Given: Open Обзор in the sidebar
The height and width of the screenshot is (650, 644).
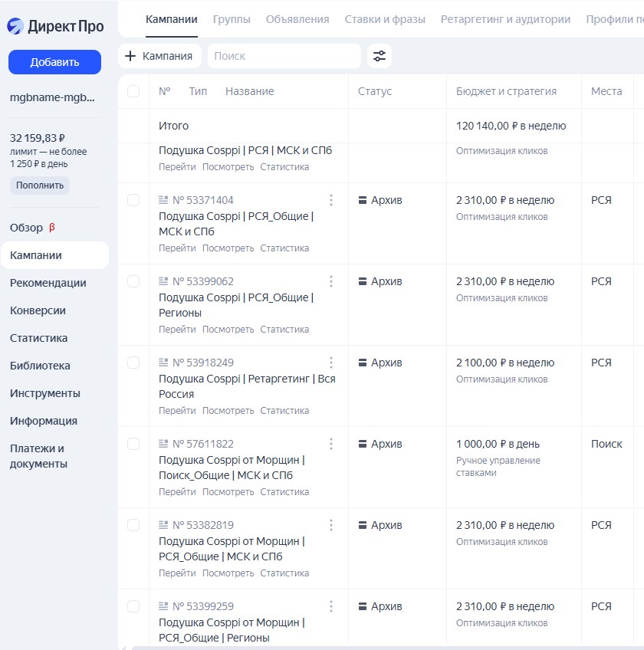Looking at the screenshot, I should (x=27, y=228).
